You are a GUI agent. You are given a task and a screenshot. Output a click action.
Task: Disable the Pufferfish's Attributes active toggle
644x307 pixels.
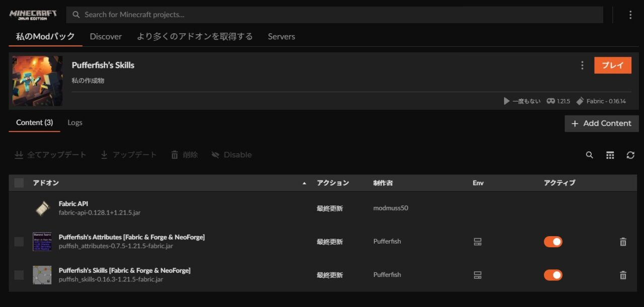point(553,242)
